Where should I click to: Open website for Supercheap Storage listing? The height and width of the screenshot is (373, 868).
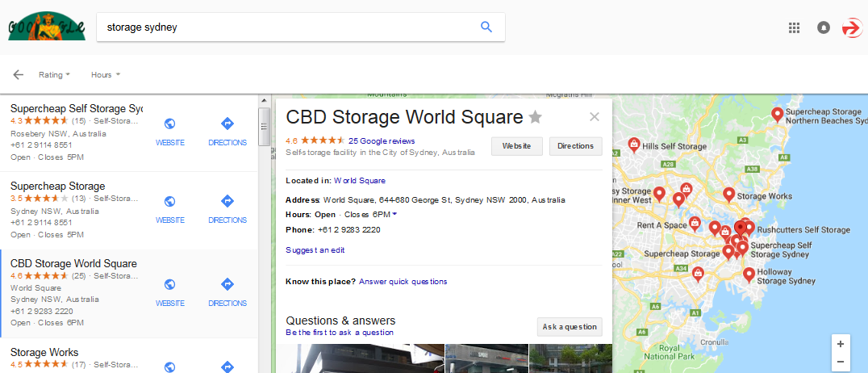tap(170, 209)
